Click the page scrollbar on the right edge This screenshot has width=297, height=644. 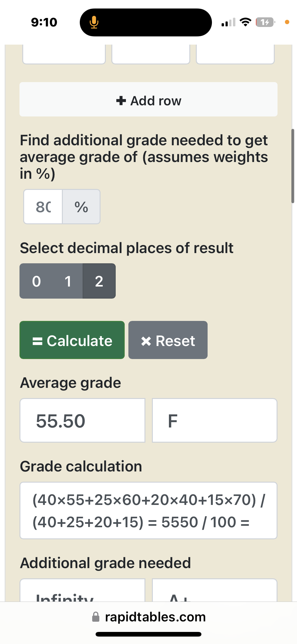293,166
